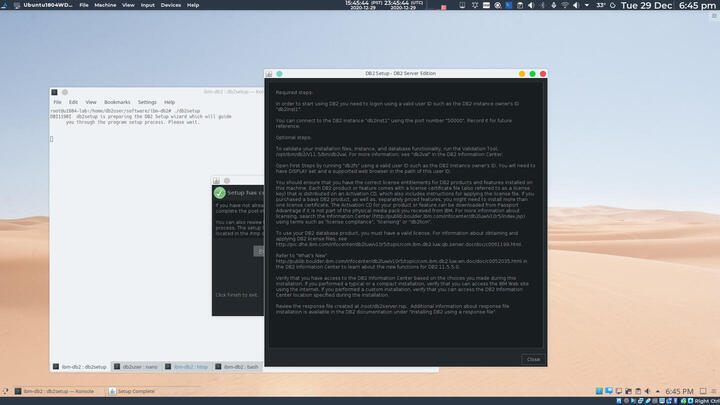Image resolution: width=720 pixels, height=405 pixels.
Task: Click the Java icon of Setup Complete window
Action: coord(216,180)
